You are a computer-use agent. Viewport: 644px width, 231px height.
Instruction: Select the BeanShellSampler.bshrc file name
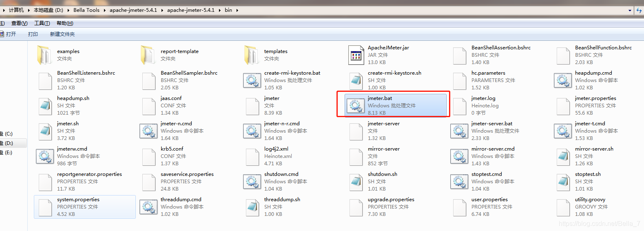click(189, 73)
